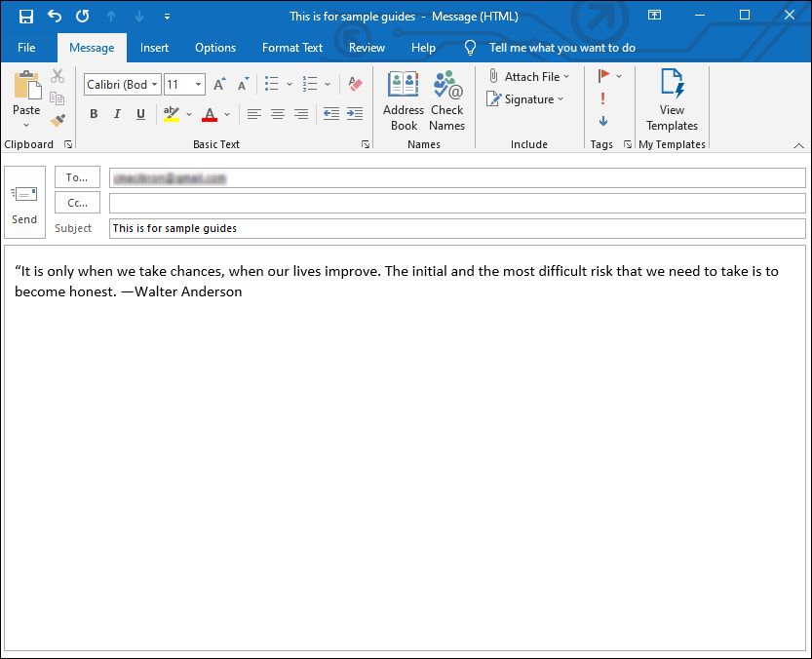
Task: Click the Save icon in title bar
Action: click(26, 17)
